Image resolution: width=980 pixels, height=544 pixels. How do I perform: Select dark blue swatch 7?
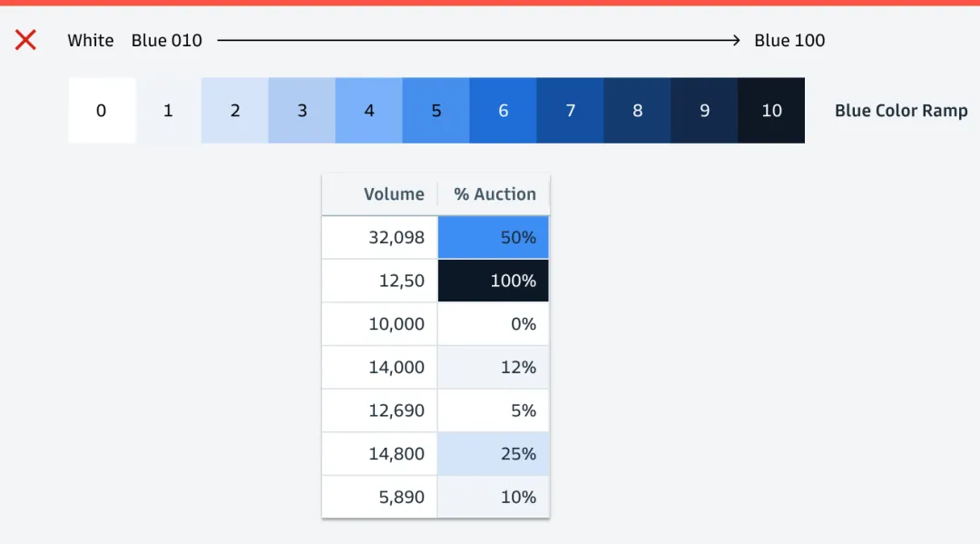pos(571,111)
